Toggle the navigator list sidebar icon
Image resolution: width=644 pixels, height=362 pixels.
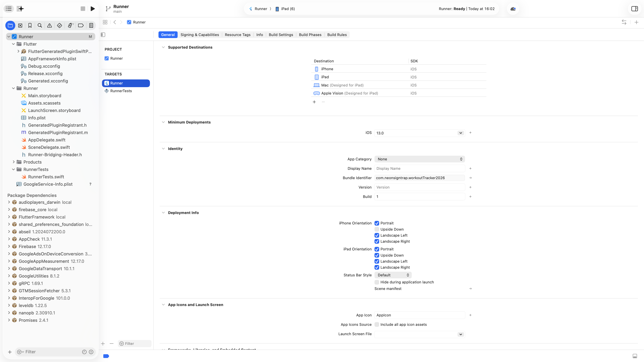[9, 9]
